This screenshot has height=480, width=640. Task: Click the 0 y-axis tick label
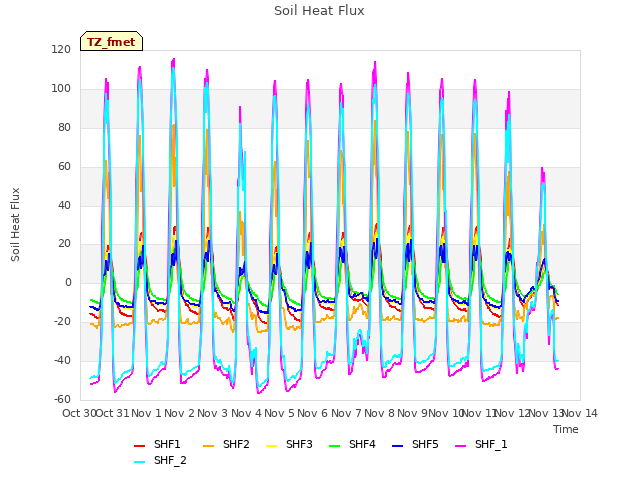tap(68, 282)
